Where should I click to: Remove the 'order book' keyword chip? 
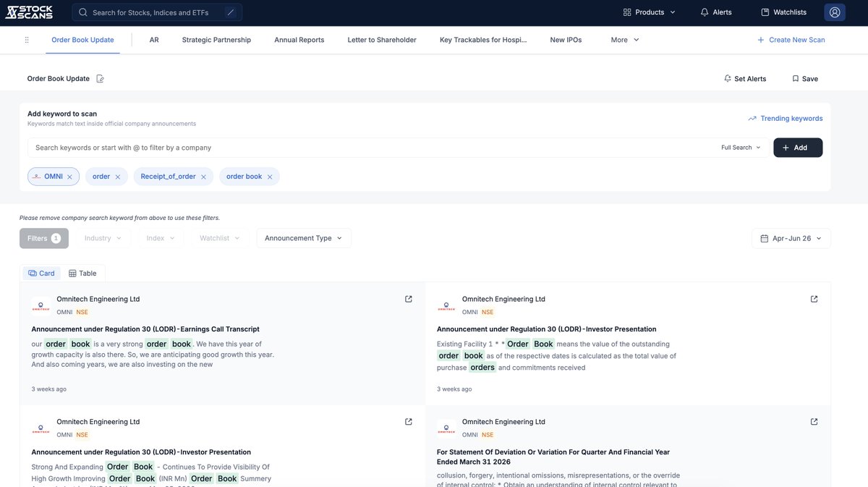[x=270, y=177]
